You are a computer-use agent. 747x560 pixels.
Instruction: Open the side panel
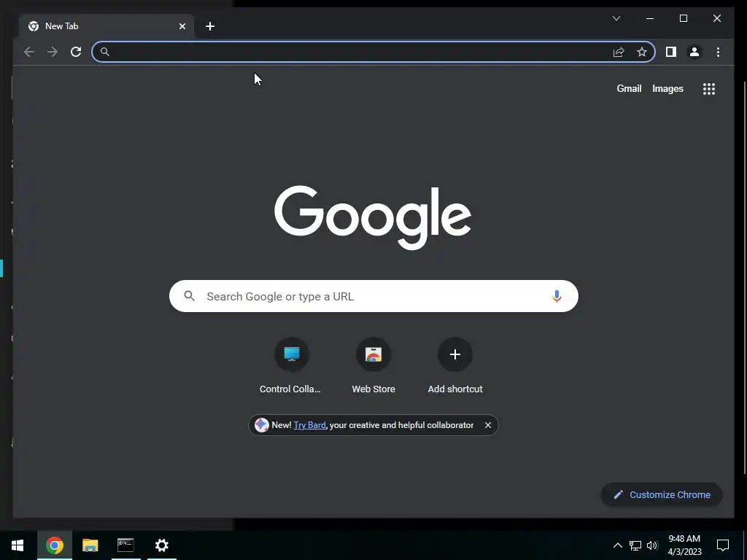coord(671,52)
